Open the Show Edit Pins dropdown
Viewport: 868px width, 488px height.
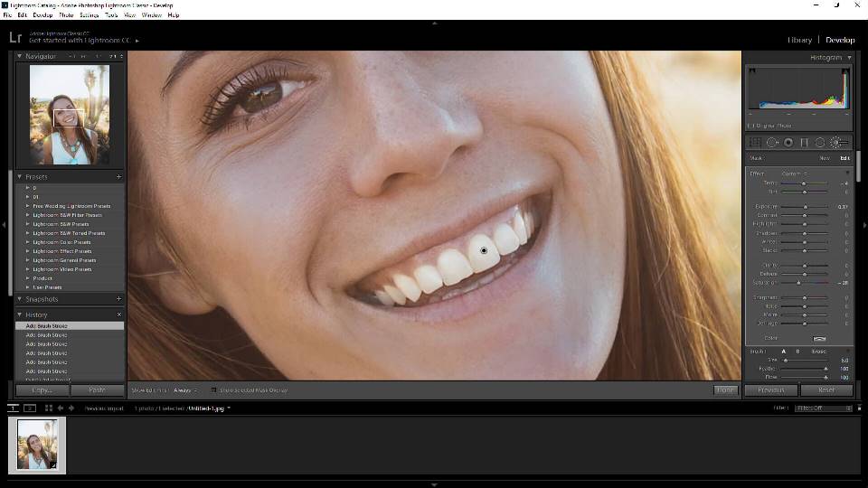point(185,390)
